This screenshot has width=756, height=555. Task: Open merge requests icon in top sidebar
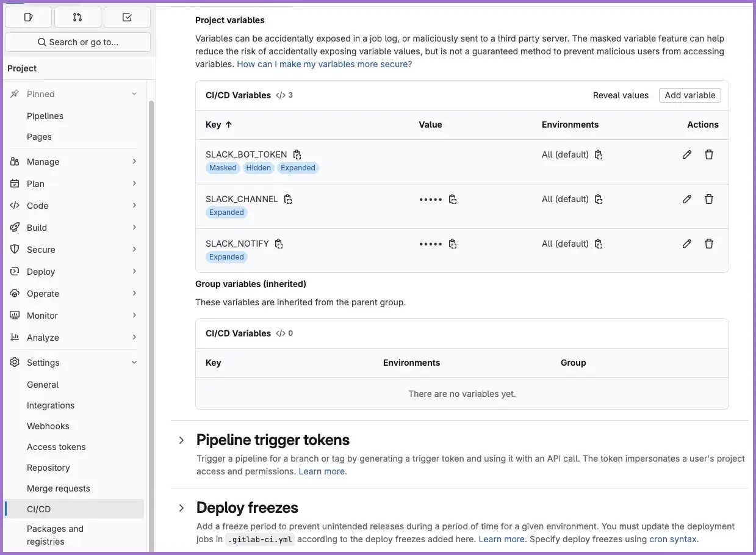coord(77,17)
